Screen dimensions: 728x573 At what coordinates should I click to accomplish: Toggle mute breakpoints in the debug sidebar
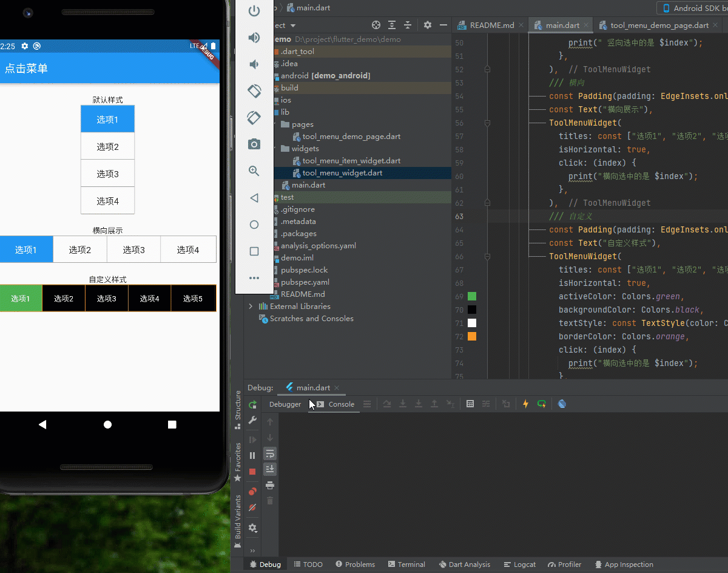tap(253, 507)
